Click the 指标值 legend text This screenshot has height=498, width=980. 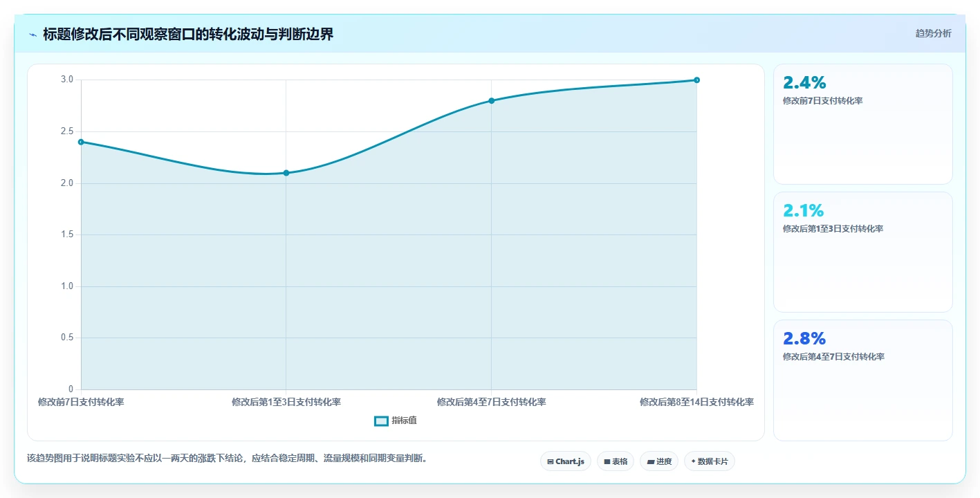(x=404, y=421)
